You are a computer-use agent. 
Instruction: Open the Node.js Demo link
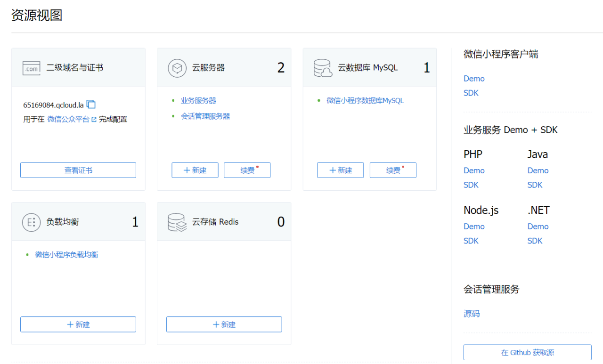tap(474, 226)
